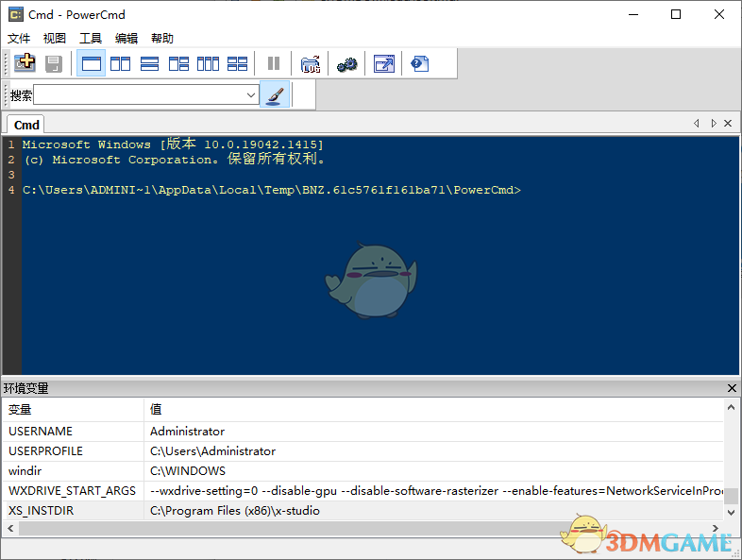
Task: Click the command prompt line in terminal
Action: click(x=272, y=190)
